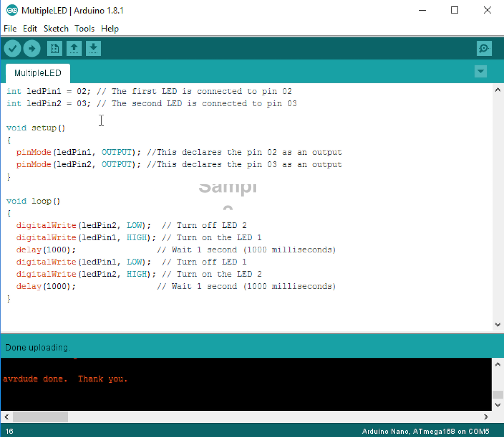Open the tab options dropdown arrow
The image size is (504, 437).
tap(481, 72)
